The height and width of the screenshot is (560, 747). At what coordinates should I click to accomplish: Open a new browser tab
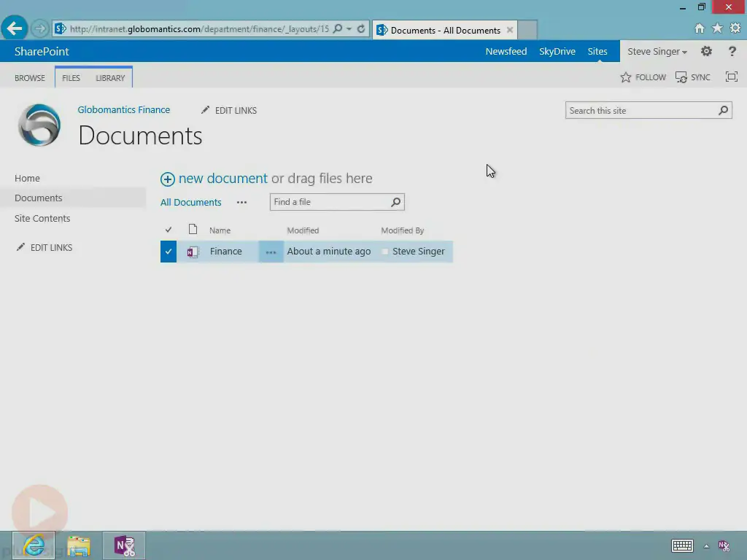pos(527,30)
